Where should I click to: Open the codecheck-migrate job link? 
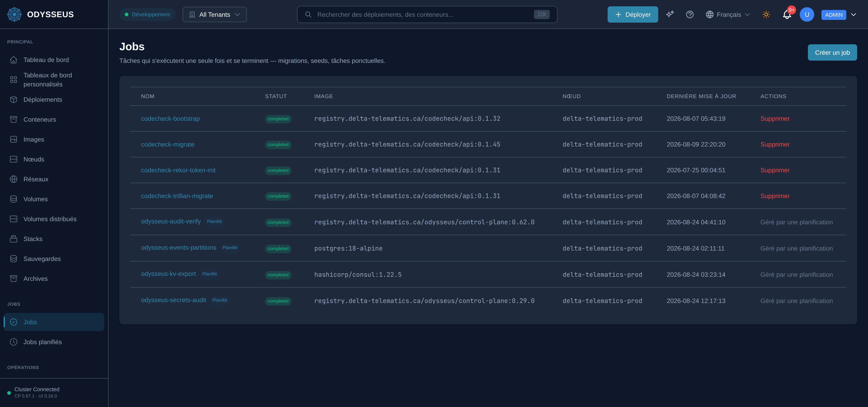(167, 144)
